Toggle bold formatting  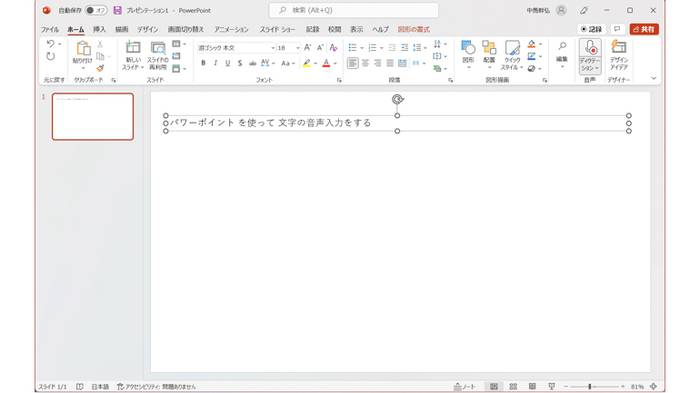click(203, 63)
